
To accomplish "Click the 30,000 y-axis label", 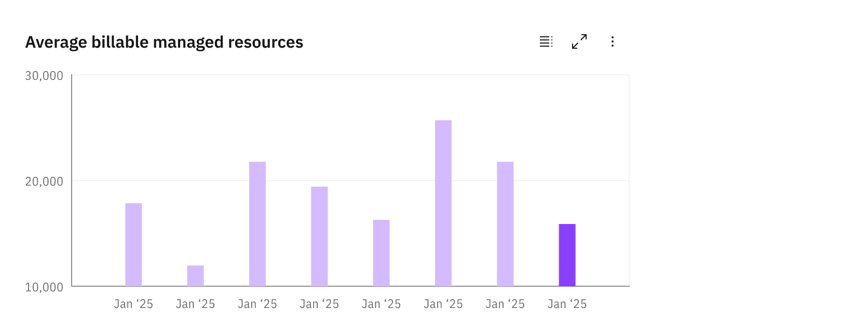I will [44, 76].
